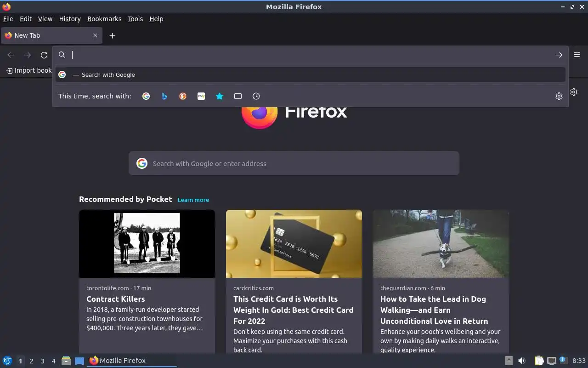588x368 pixels.
Task: Click Import bookmarks on the bookmarks toolbar
Action: [x=28, y=70]
